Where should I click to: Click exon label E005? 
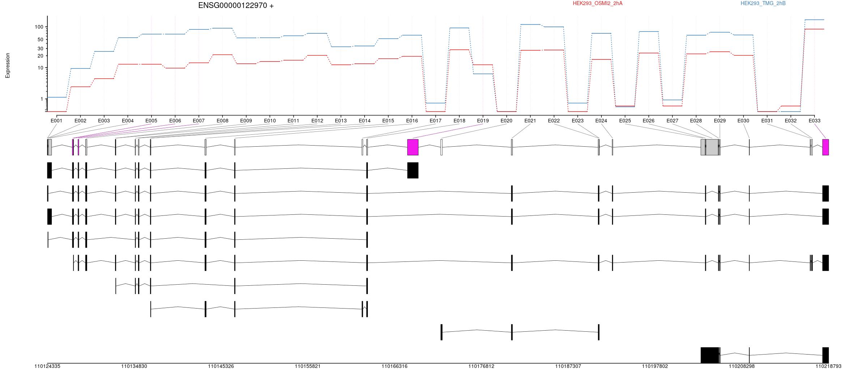(x=151, y=121)
